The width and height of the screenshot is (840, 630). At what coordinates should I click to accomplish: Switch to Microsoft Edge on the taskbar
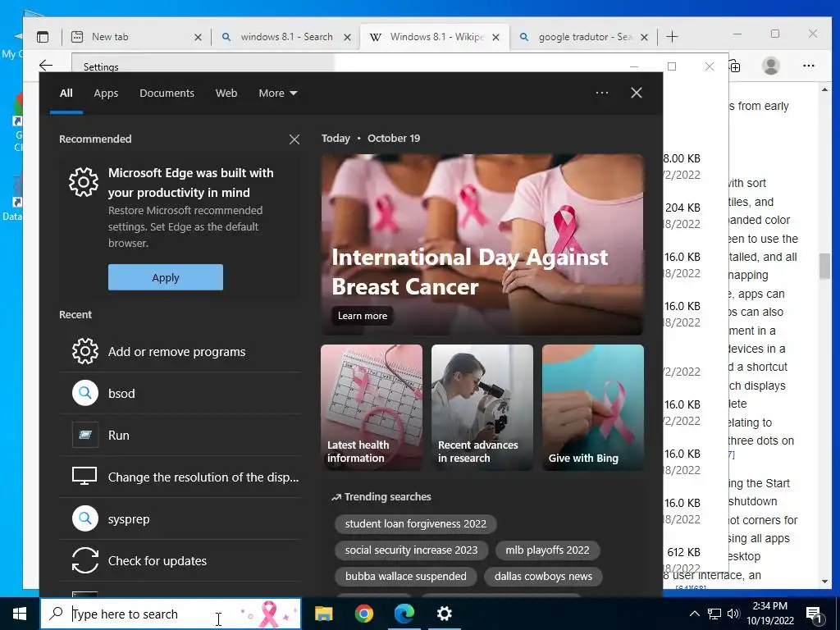click(404, 614)
